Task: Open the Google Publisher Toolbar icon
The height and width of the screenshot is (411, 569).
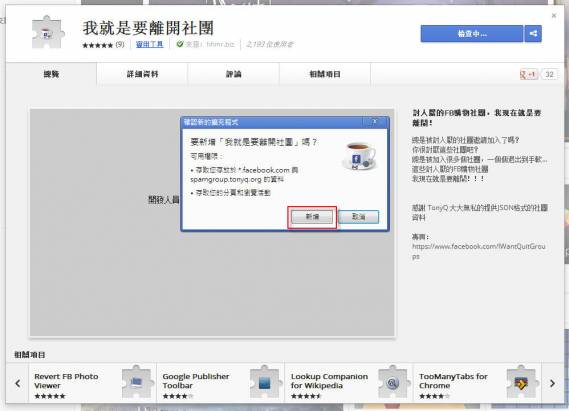Action: 265,382
